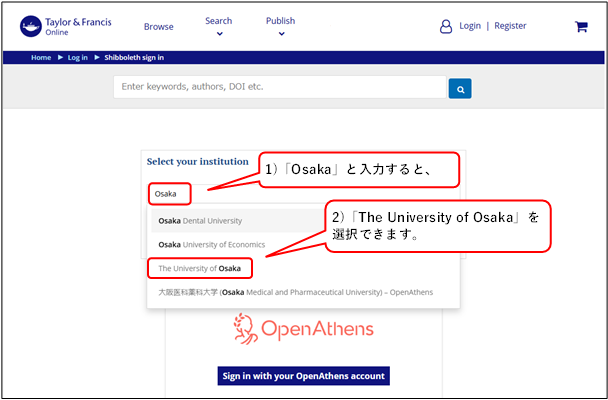Click the user profile icon beside Login
608x400 pixels.
coord(446,26)
